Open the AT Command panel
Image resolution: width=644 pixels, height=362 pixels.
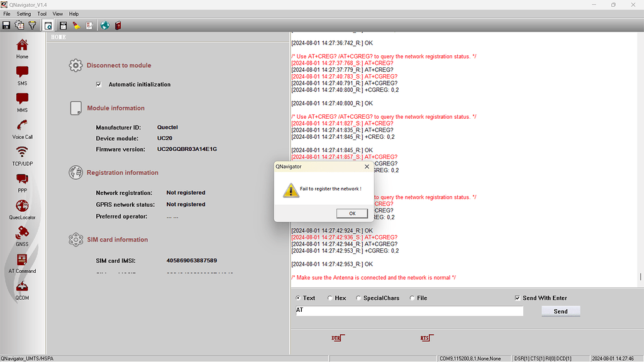point(21,263)
